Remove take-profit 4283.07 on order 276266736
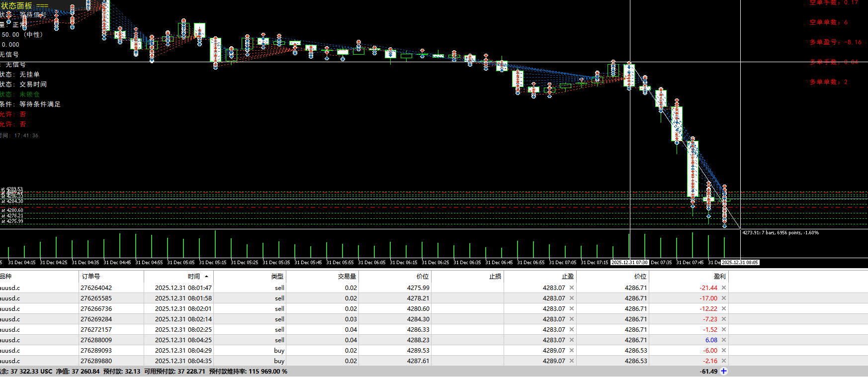 572,308
